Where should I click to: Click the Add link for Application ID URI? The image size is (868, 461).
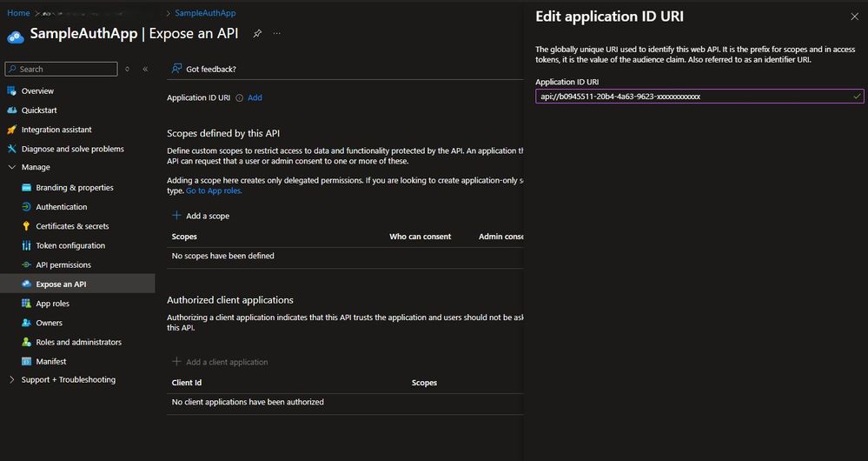coord(255,97)
